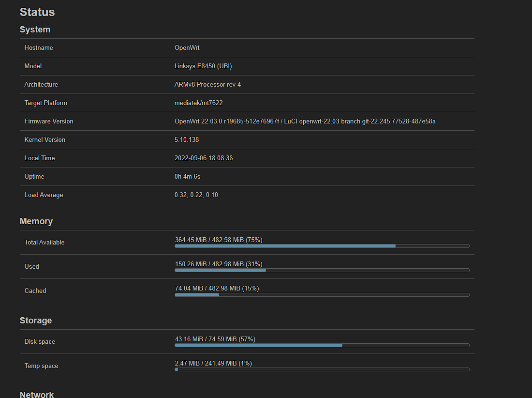Click the Temp space progress bar
The width and height of the screenshot is (532, 398).
pyautogui.click(x=322, y=369)
